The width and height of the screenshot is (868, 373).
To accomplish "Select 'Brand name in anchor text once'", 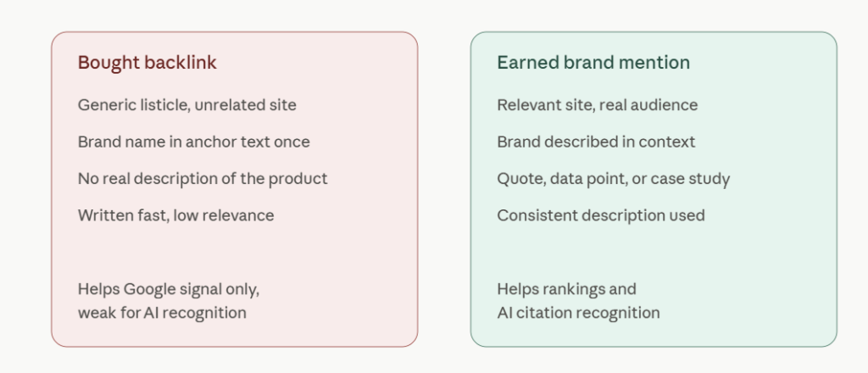I will 194,142.
